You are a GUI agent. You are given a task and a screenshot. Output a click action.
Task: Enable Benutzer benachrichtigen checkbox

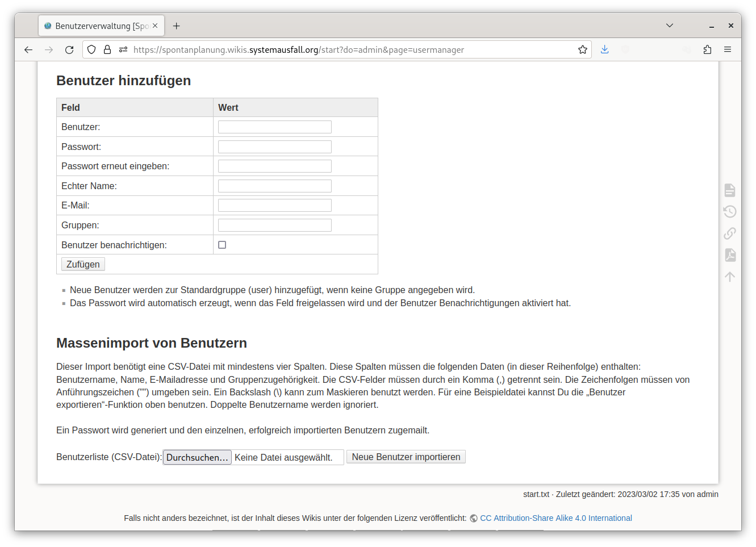(222, 245)
